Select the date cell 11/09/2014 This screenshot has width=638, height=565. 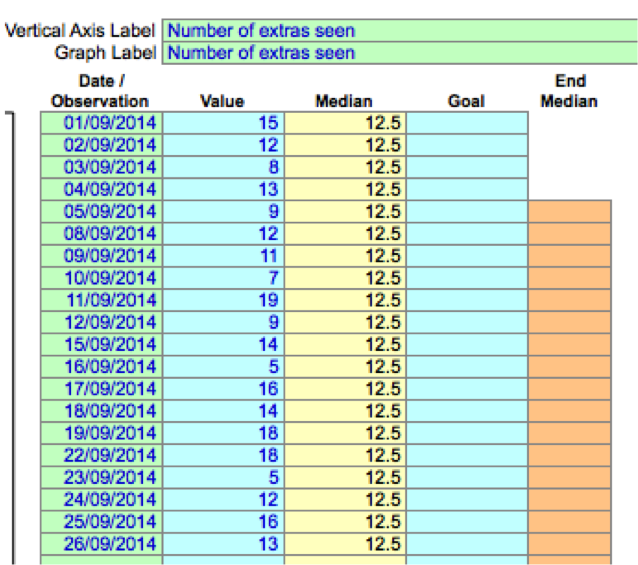click(102, 300)
